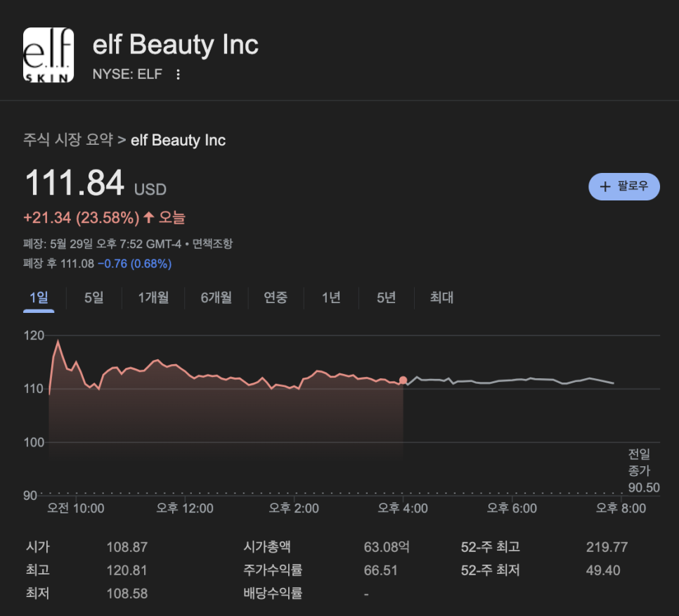679x616 pixels.
Task: Click the 111.84 current price
Action: tap(75, 183)
